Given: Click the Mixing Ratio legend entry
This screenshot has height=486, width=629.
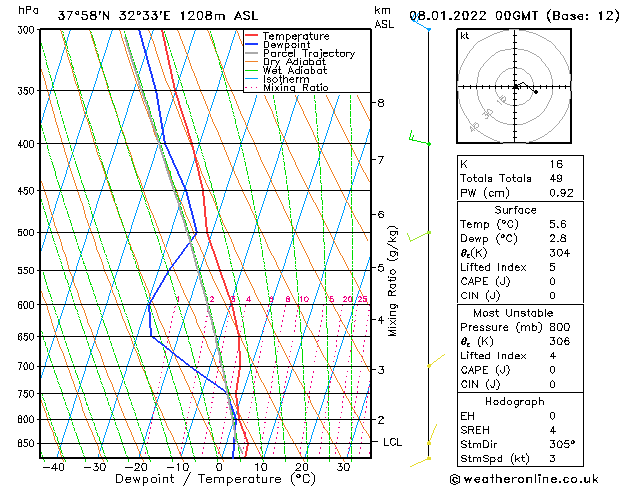Looking at the screenshot, I should 287,87.
